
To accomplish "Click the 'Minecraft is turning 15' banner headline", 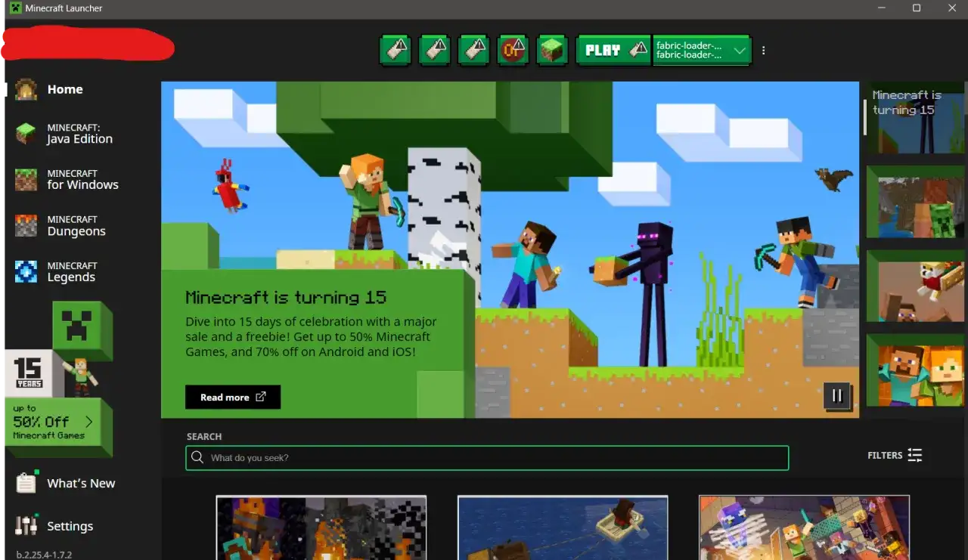I will [286, 297].
